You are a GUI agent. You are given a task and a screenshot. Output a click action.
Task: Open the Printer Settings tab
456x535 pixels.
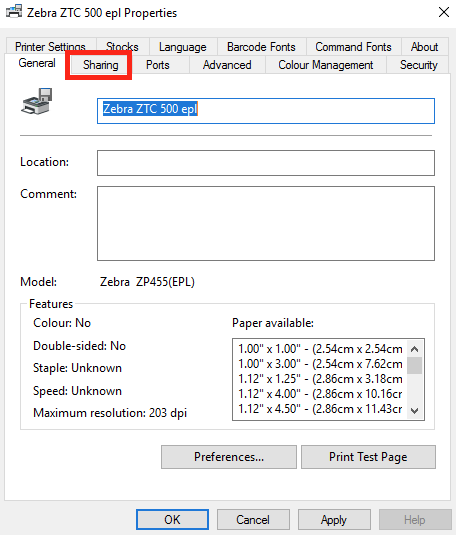(x=50, y=47)
